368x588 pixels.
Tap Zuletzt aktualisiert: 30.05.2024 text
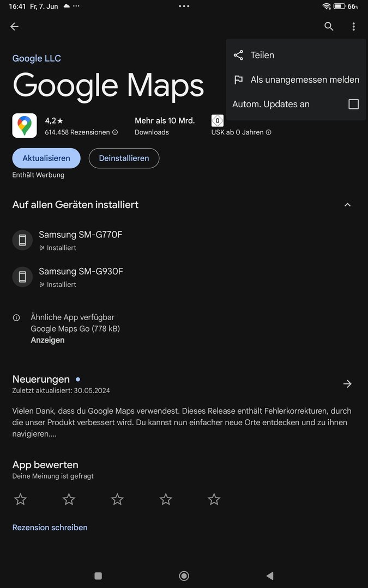coord(61,390)
